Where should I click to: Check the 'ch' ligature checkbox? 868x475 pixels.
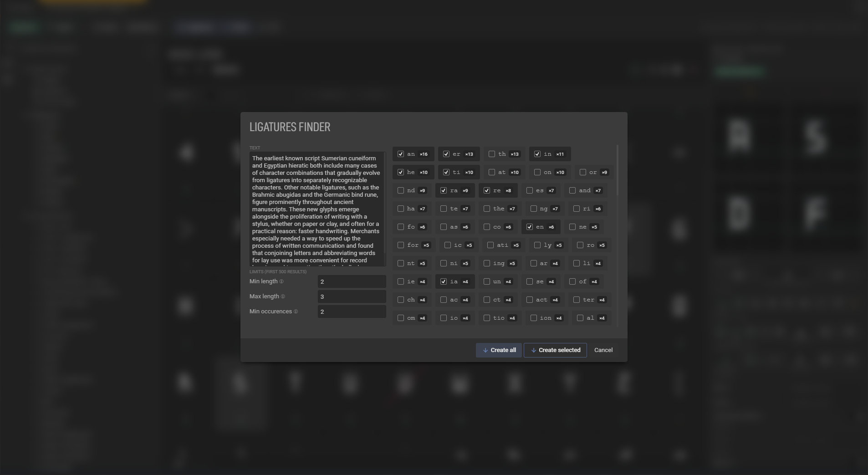pyautogui.click(x=401, y=300)
